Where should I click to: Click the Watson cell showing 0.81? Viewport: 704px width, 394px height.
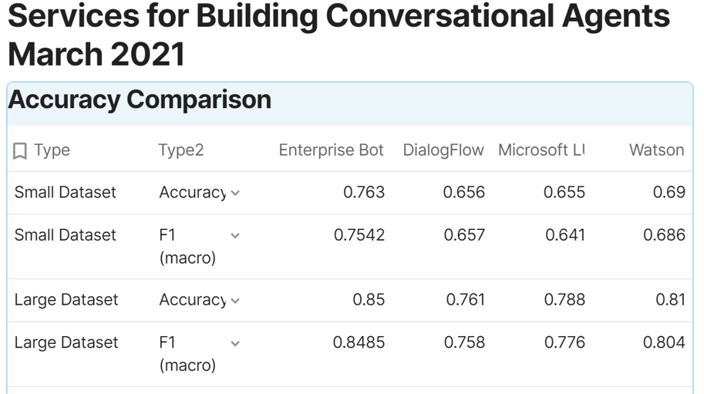click(670, 300)
